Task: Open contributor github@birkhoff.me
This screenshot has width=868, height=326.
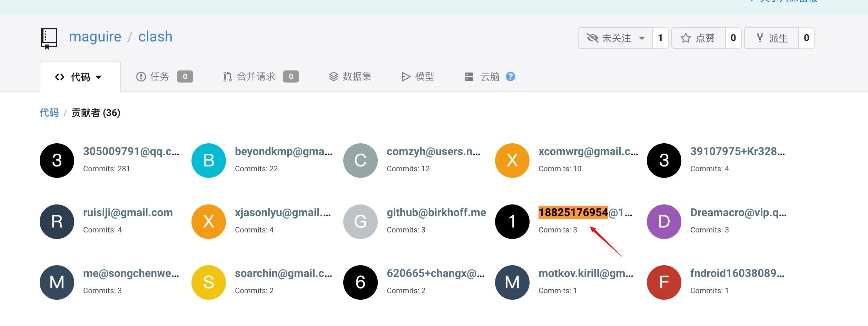Action: 436,212
